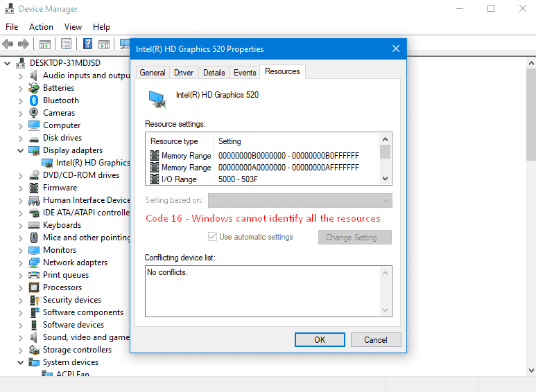Click the resource list scrollbar down arrow
Screen dimensions: 536x392
(x=386, y=179)
